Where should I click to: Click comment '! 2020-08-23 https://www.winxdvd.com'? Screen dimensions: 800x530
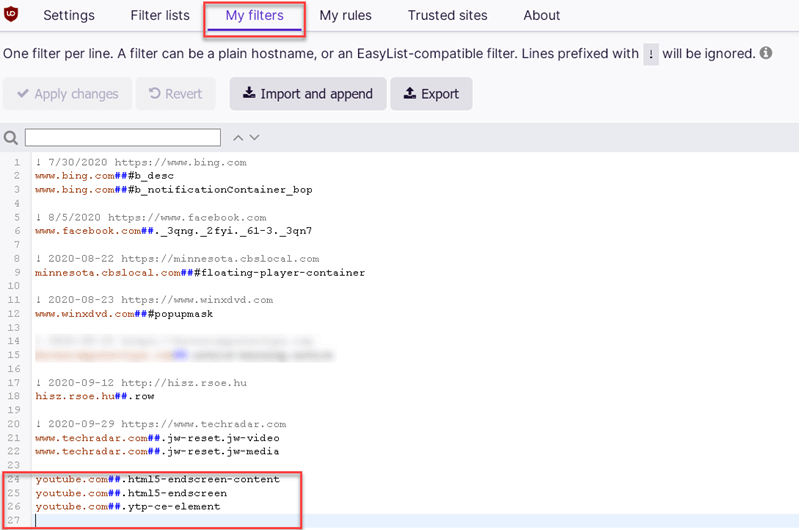[x=154, y=300]
